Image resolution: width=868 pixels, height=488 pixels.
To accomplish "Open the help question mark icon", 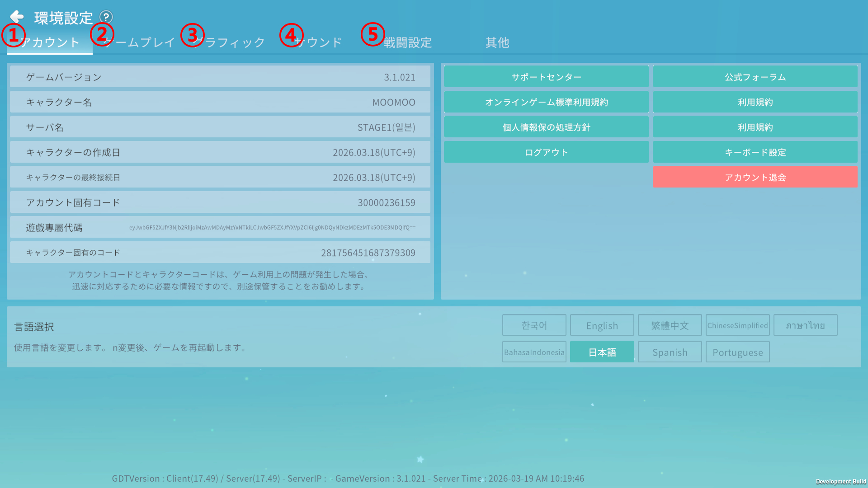I will (x=106, y=17).
